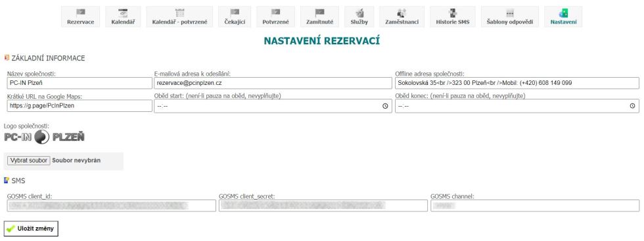This screenshot has width=644, height=241.
Task: Open the Rezervace tab
Action: pyautogui.click(x=80, y=17)
